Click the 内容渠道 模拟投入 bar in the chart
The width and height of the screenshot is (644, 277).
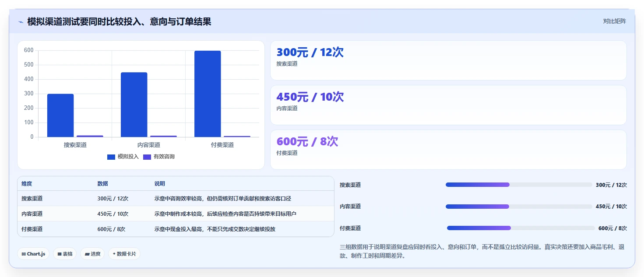pyautogui.click(x=134, y=105)
